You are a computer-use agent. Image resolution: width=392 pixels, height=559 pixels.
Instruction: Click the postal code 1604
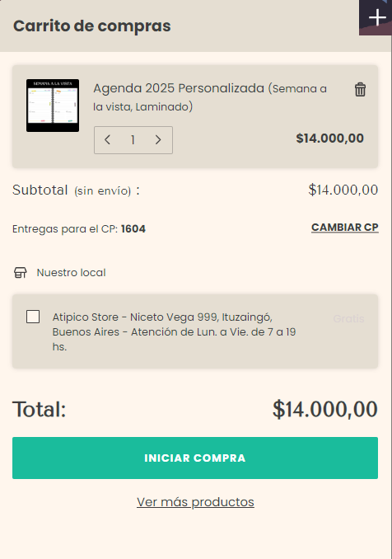tap(133, 229)
